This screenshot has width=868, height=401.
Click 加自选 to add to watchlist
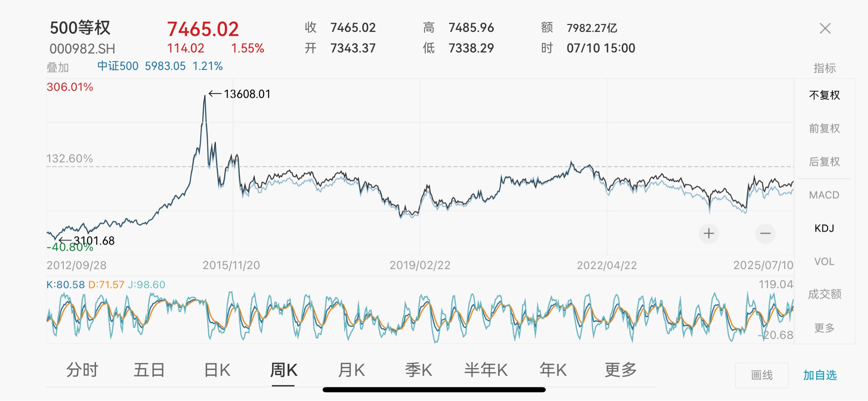(819, 375)
